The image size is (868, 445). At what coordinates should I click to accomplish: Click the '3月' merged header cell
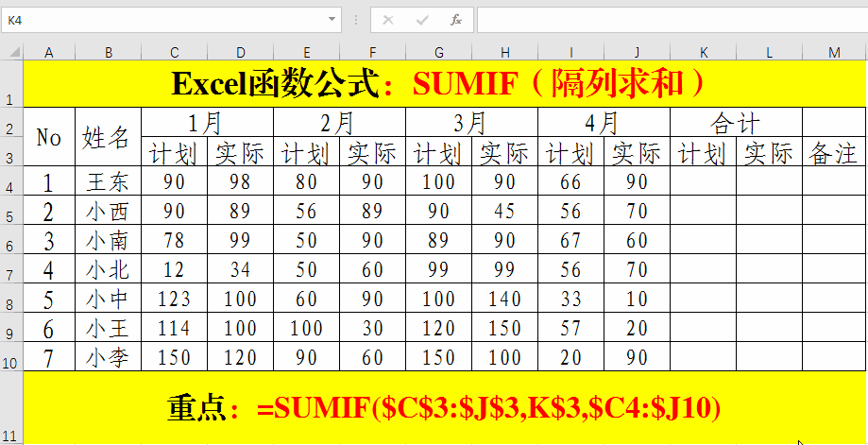point(471,122)
